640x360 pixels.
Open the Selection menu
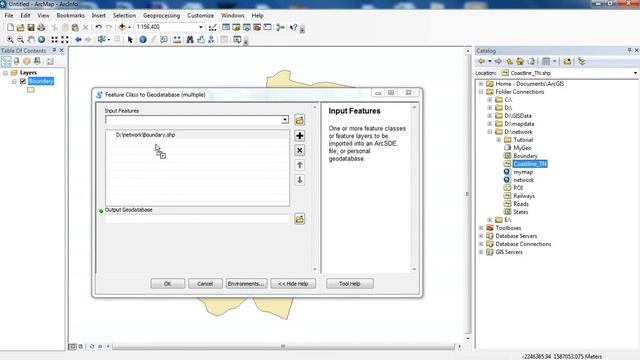[x=124, y=16]
